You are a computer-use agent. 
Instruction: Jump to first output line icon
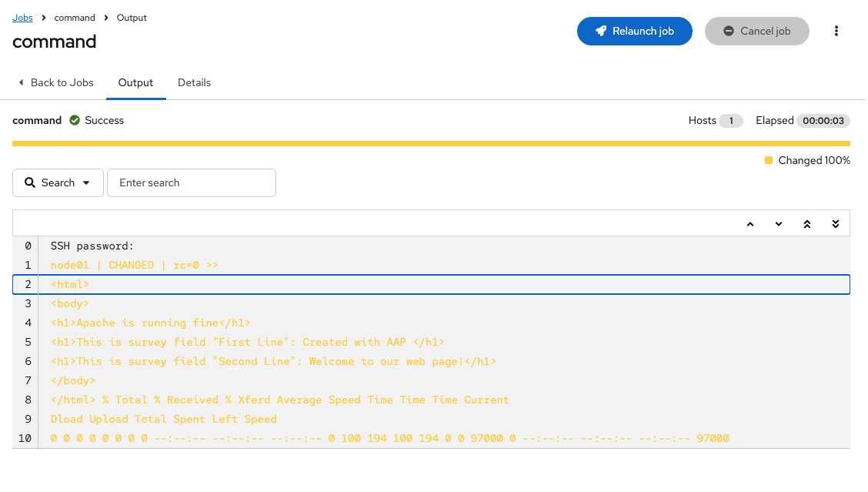click(807, 224)
